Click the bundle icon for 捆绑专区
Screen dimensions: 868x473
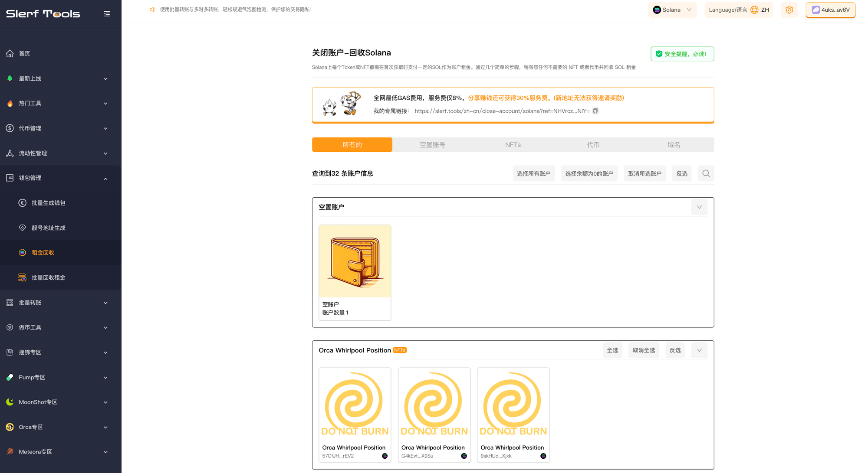point(10,352)
